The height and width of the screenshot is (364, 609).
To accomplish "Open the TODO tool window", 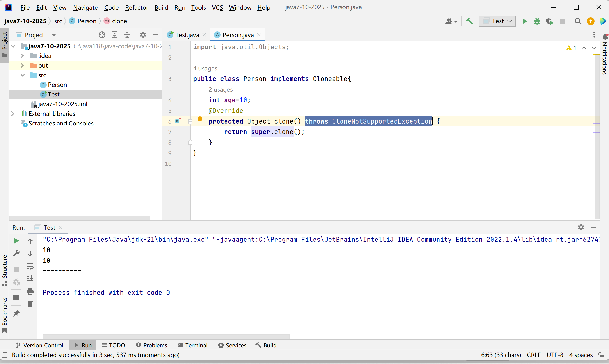I will click(x=114, y=345).
